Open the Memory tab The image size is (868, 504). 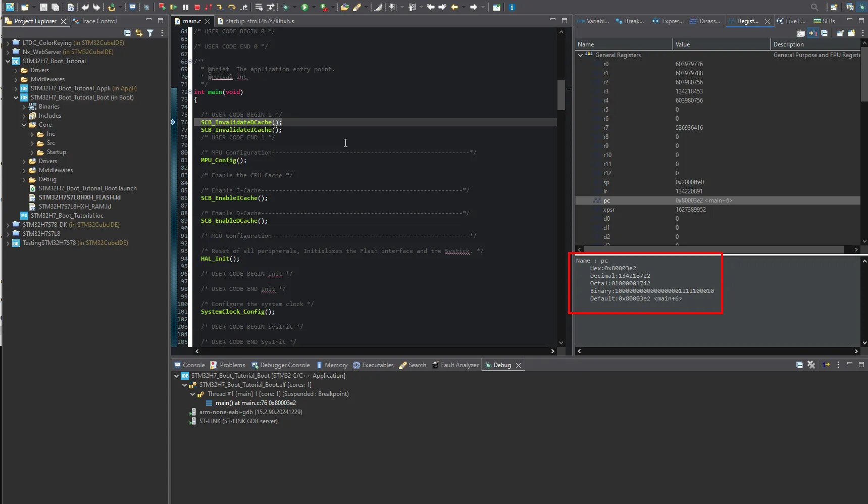(x=332, y=365)
